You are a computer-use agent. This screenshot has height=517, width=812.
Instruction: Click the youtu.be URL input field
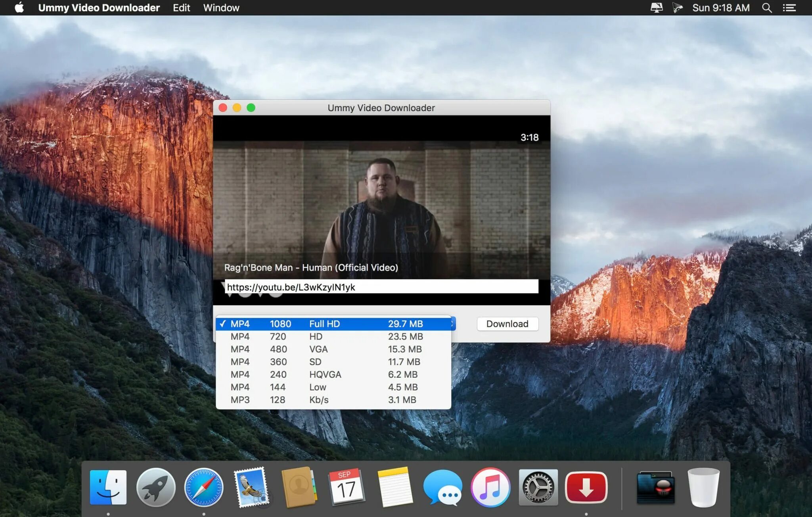coord(381,287)
